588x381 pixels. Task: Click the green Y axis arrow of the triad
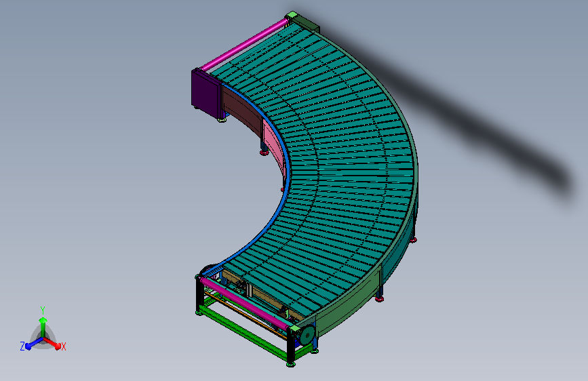[x=43, y=326]
